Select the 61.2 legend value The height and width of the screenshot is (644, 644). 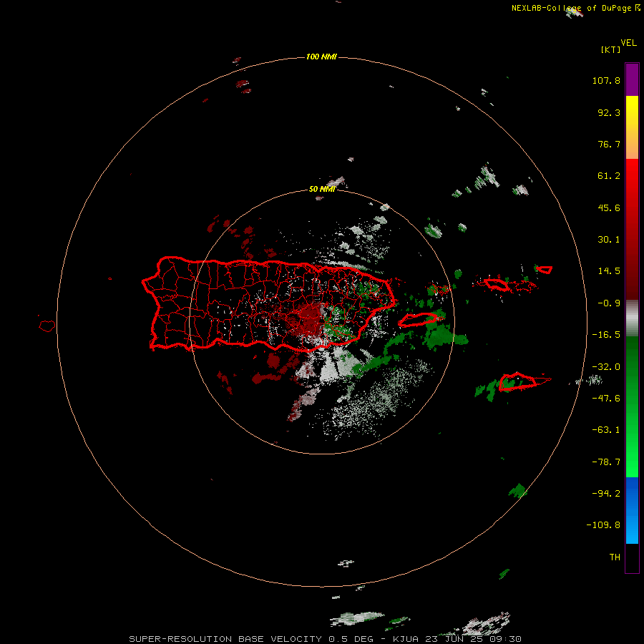609,176
